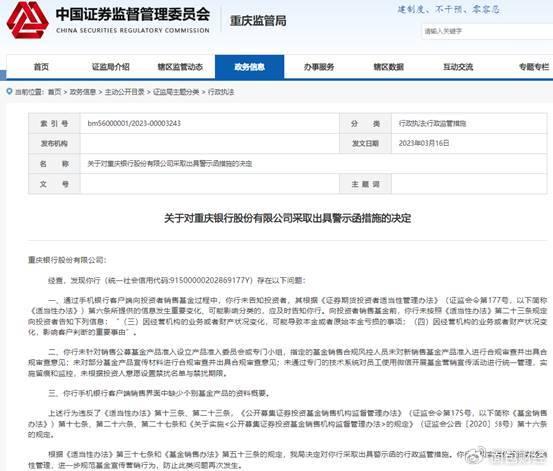Click the paragraph starting with 一、通过手机银行
Viewport: 553px width, 471px height.
287,316
